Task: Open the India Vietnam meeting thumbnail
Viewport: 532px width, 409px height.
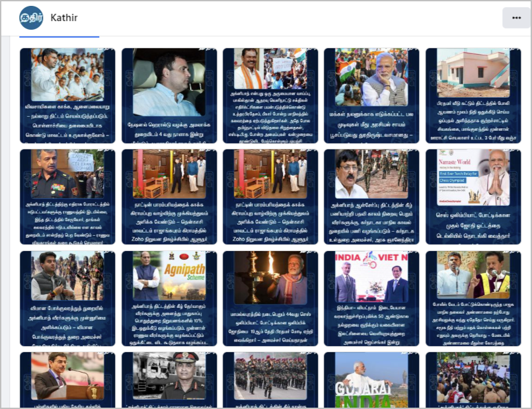Action: (371, 299)
